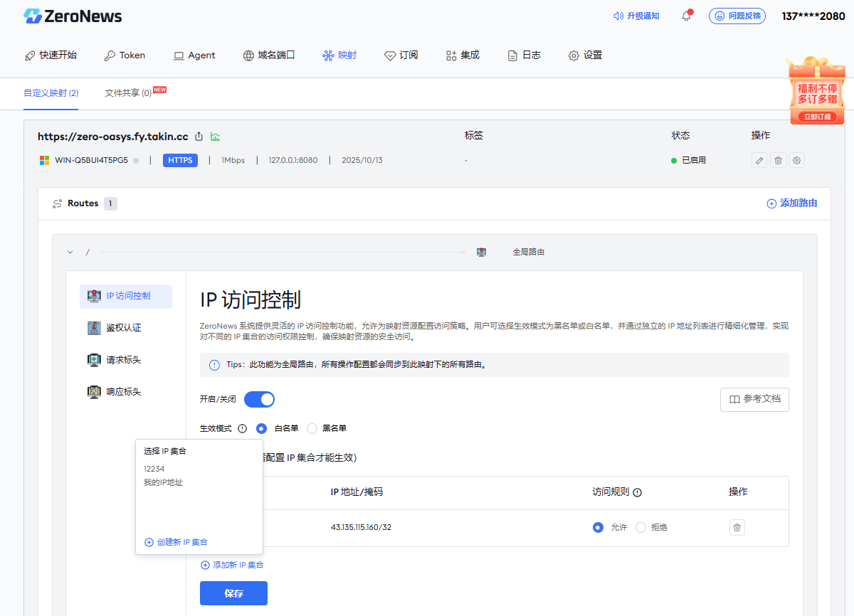Click the notification bell icon
The height and width of the screenshot is (616, 854).
tap(686, 16)
